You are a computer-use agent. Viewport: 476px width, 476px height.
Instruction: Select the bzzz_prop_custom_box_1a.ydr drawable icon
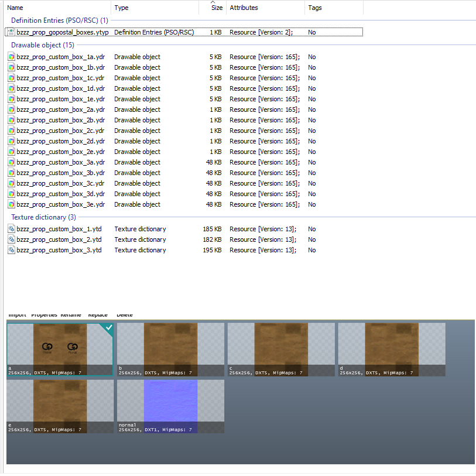pyautogui.click(x=11, y=57)
